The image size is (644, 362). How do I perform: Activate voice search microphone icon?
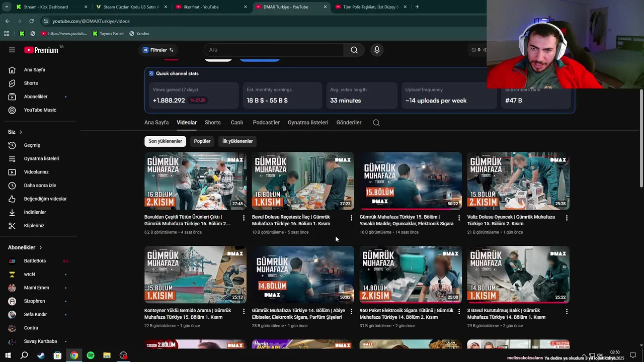click(x=377, y=50)
